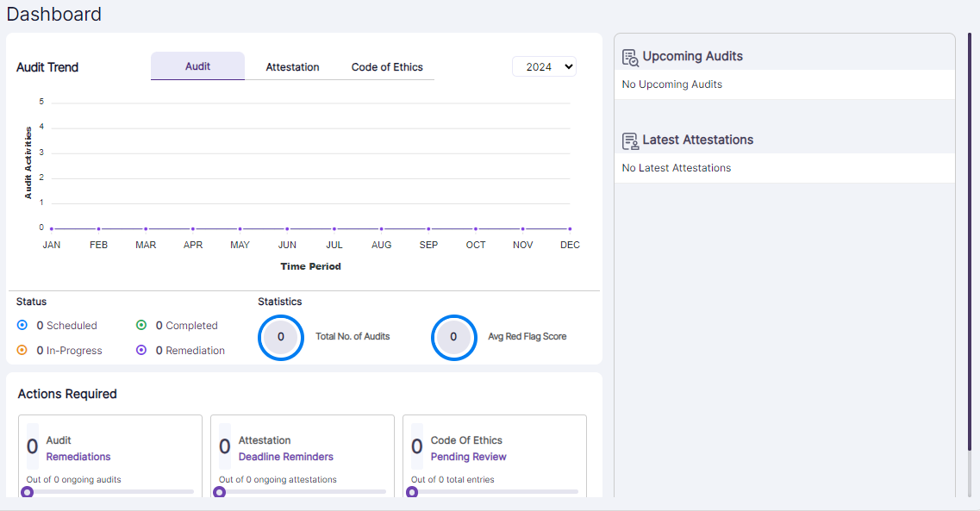Switch to the Code of Ethics tab
The height and width of the screenshot is (511, 980).
pos(386,66)
